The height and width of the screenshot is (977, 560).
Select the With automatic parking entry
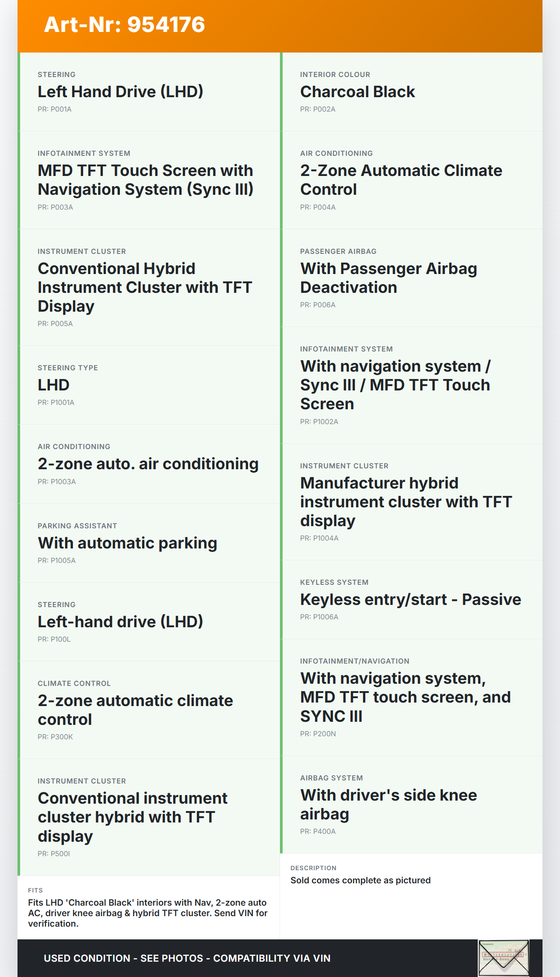click(127, 543)
